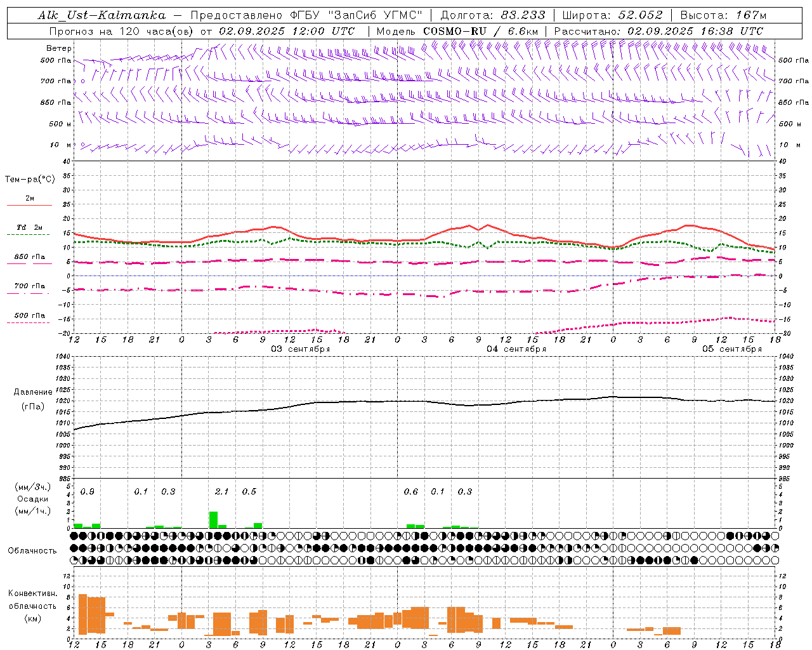Click the Прогноз на 120 часа(ов) text

click(122, 31)
